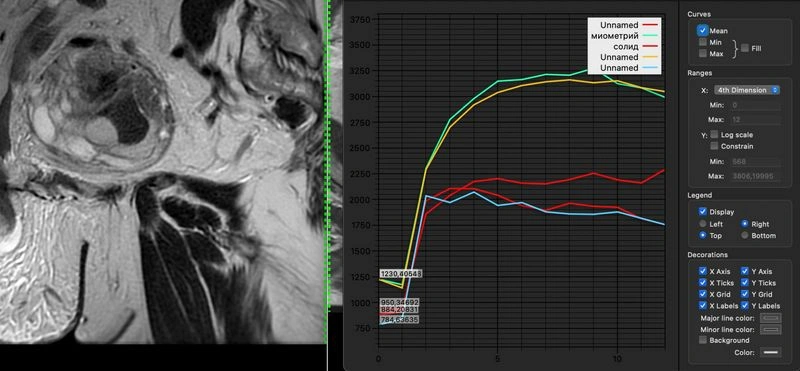Toggle the Y Axis decoration checkbox
The width and height of the screenshot is (800, 371).
(744, 271)
